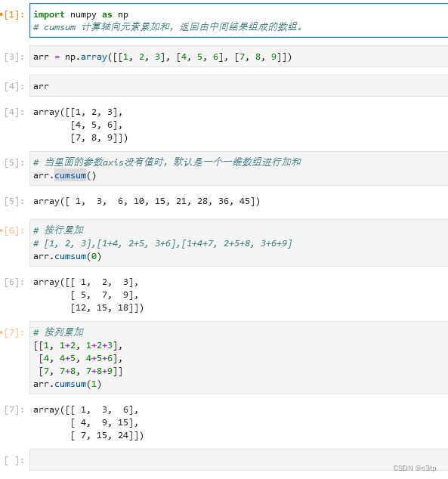This screenshot has width=448, height=479.
Task: Click the 按行累加 comment in cell 6
Action: tap(59, 230)
